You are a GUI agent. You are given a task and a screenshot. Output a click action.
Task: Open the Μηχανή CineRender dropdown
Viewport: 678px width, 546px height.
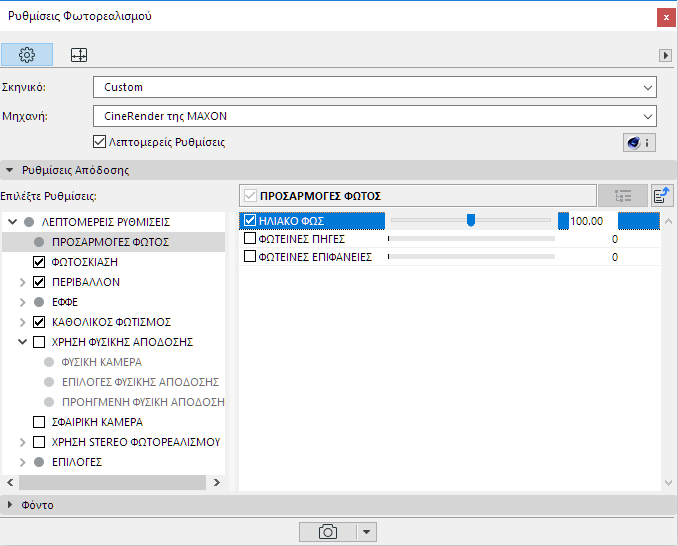coord(375,116)
